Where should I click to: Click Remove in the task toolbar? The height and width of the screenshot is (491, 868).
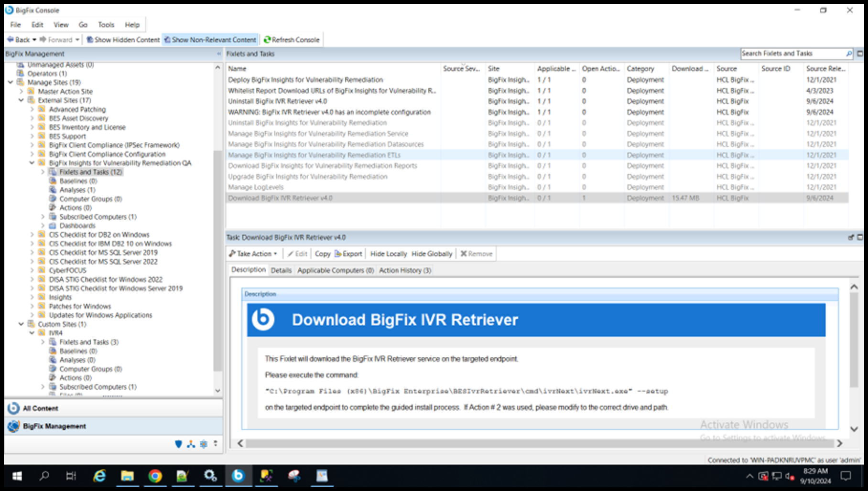point(476,254)
